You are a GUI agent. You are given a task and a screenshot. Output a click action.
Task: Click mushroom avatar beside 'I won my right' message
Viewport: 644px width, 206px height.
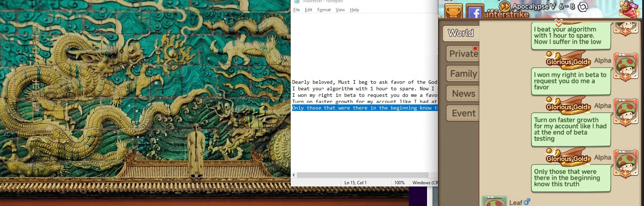pyautogui.click(x=626, y=67)
